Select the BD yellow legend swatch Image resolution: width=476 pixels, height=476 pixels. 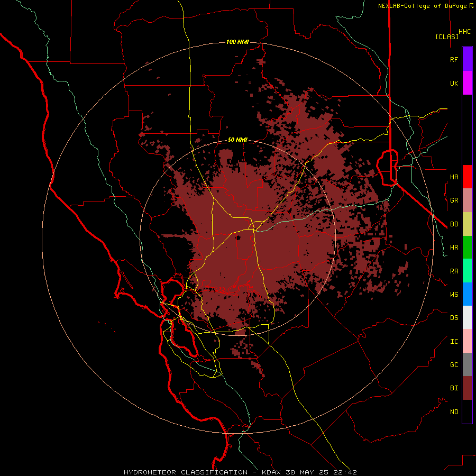tap(467, 224)
